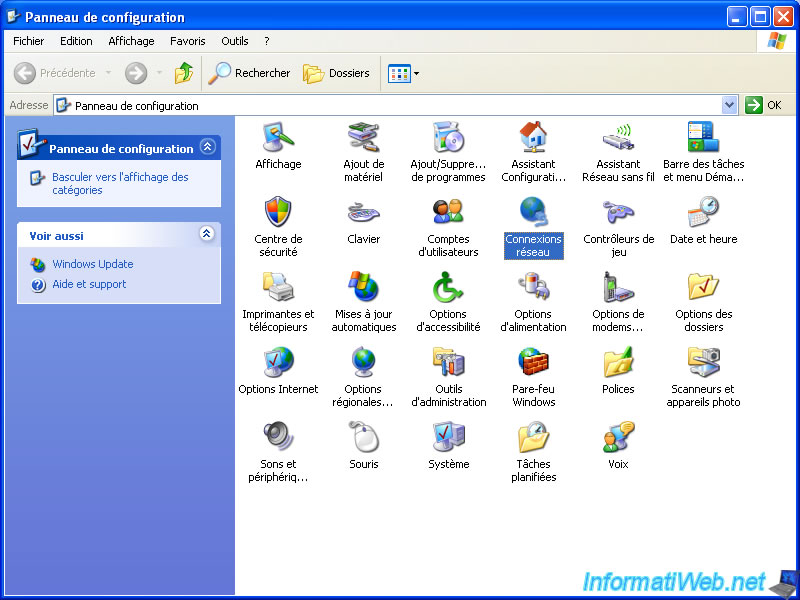Click the Rechercher search button
This screenshot has width=800, height=600.
click(x=250, y=73)
